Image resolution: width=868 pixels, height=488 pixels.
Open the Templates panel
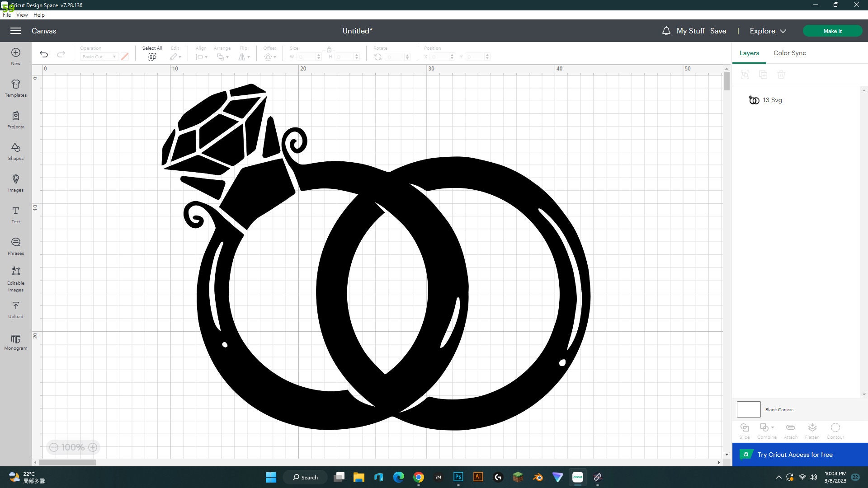(x=15, y=87)
